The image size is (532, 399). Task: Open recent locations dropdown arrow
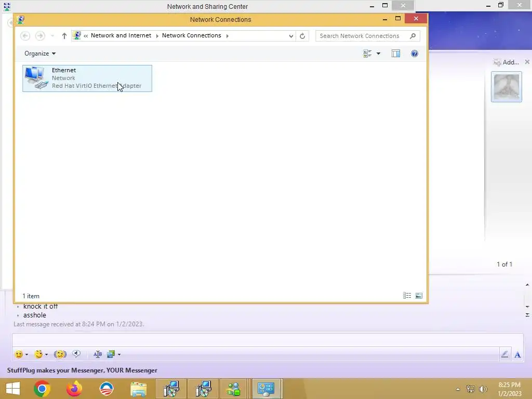pyautogui.click(x=52, y=36)
